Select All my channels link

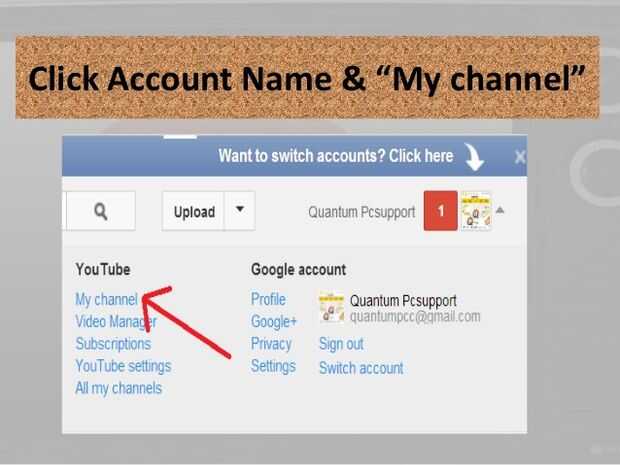[119, 388]
